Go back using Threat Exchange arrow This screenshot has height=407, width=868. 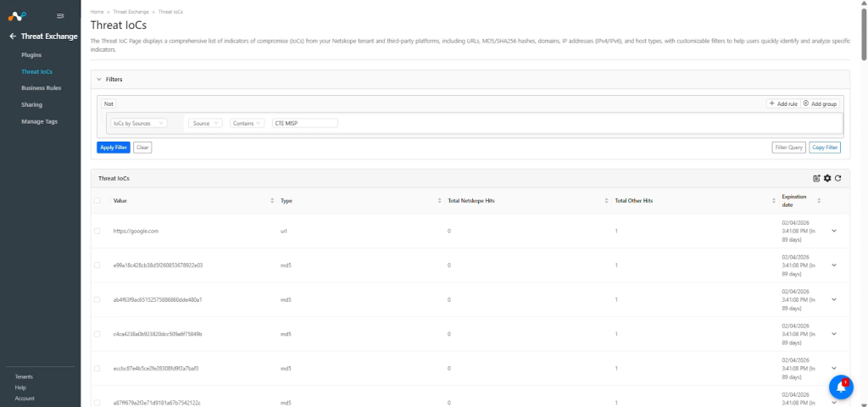(x=13, y=36)
